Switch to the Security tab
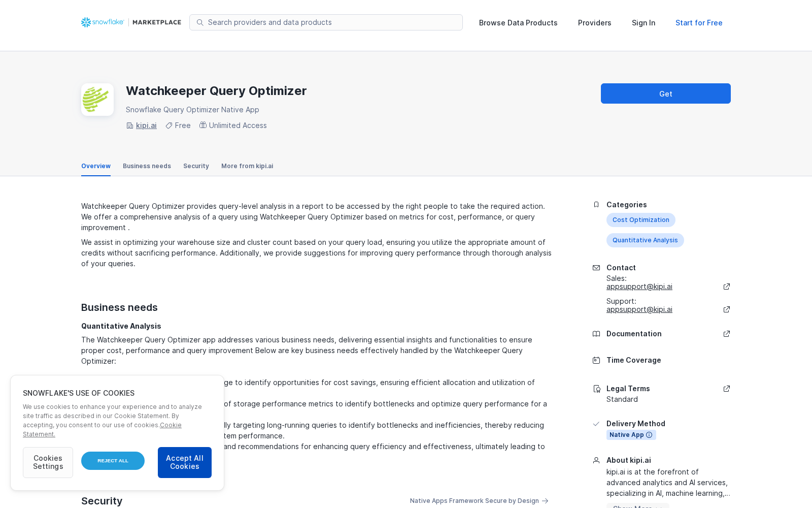This screenshot has height=508, width=812. click(x=196, y=166)
